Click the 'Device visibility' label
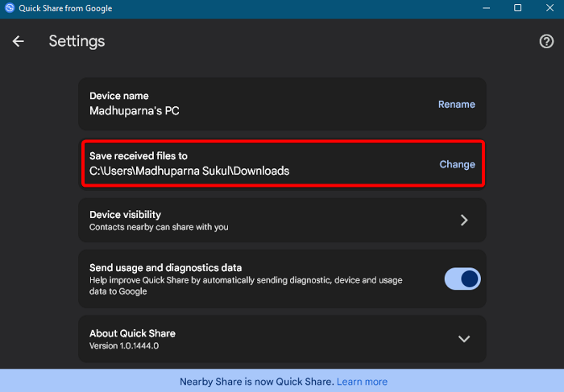The image size is (564, 392). (x=125, y=214)
